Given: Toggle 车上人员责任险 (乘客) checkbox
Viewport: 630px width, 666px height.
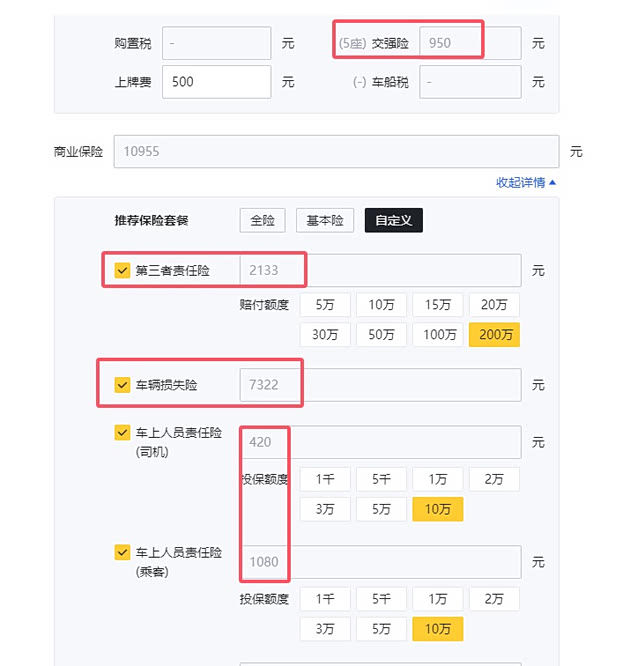Looking at the screenshot, I should tap(123, 552).
